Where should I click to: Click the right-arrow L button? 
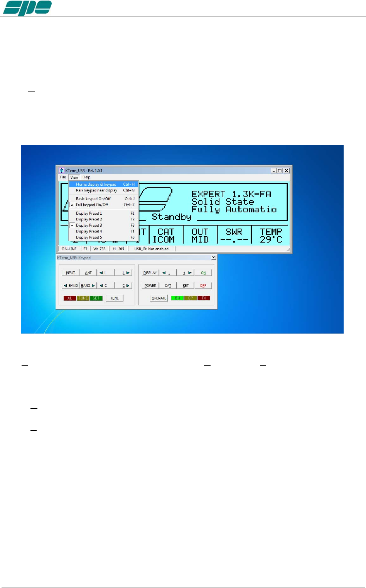click(123, 273)
